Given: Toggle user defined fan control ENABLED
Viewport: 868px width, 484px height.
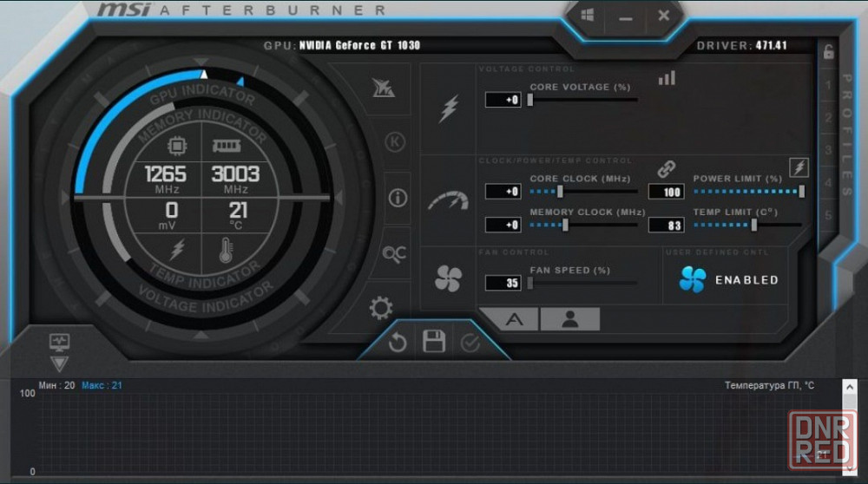Looking at the screenshot, I should (x=728, y=280).
